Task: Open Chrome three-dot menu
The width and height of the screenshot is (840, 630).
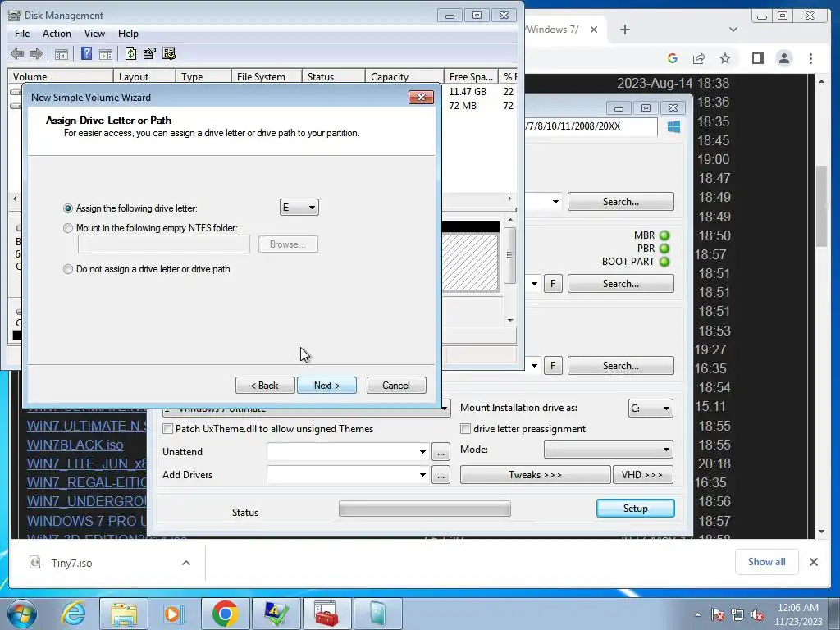Action: (810, 58)
